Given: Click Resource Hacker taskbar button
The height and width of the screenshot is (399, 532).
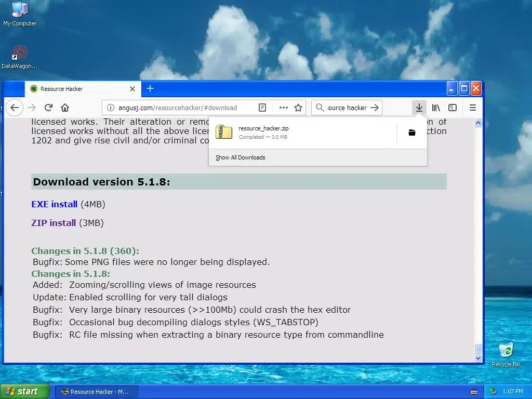Looking at the screenshot, I should pos(96,392).
